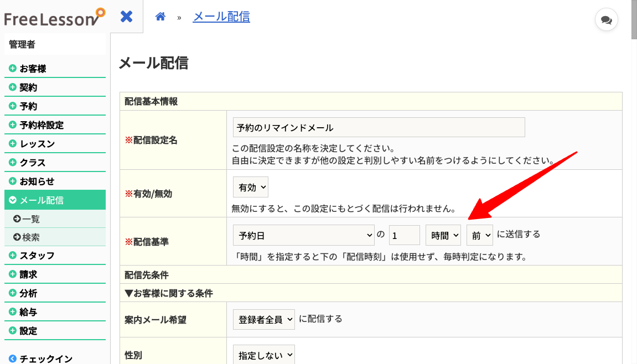Viewport: 637px width, 364px height.
Task: Open the 請求 menu
Action: (x=55, y=274)
